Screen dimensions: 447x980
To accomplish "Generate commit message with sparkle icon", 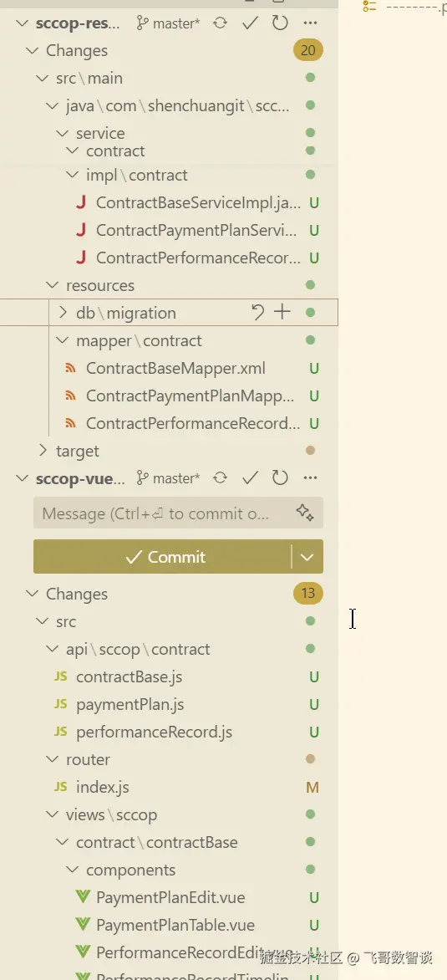I will pyautogui.click(x=305, y=513).
